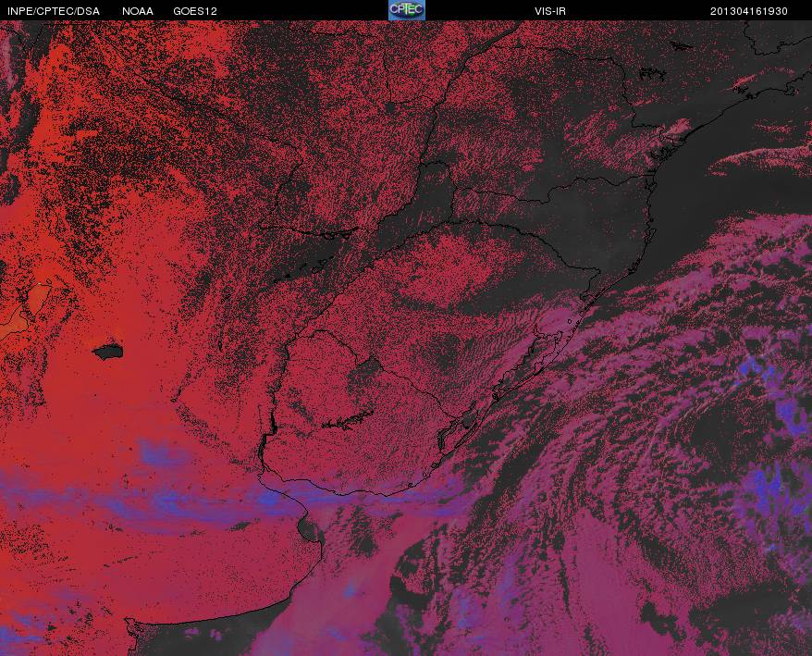Click the GOES12 satellite label

[195, 11]
